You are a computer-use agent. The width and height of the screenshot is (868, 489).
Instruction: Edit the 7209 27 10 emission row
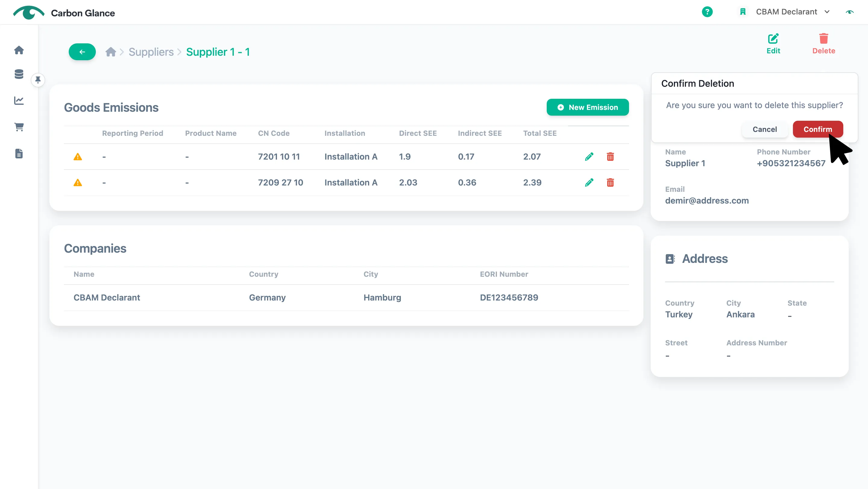pos(589,182)
